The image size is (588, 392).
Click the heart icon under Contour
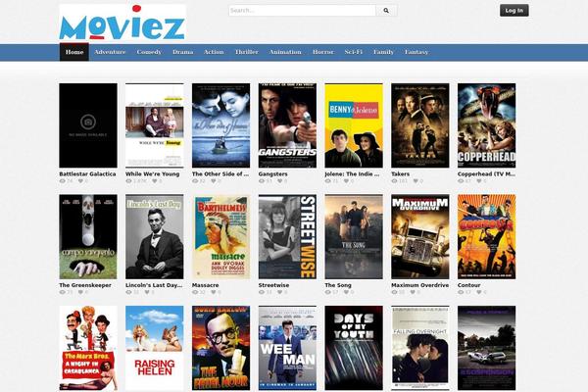(479, 292)
